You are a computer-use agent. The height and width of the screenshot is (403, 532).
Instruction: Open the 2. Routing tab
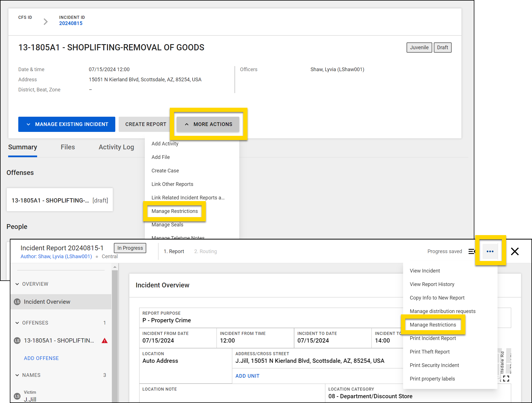point(205,251)
